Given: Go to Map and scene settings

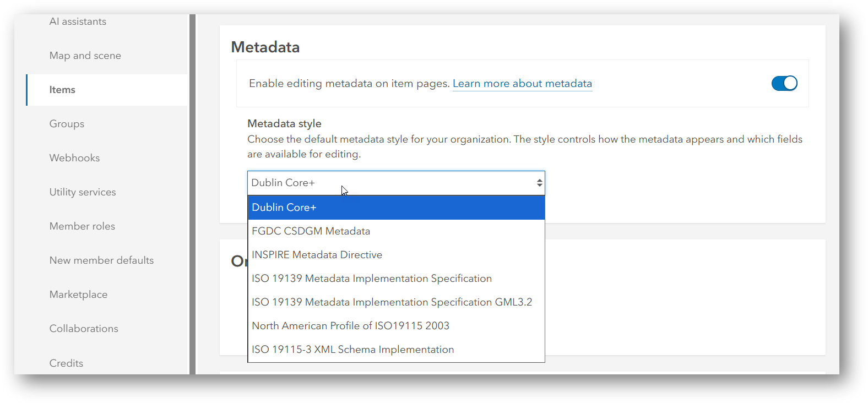Looking at the screenshot, I should click(85, 56).
